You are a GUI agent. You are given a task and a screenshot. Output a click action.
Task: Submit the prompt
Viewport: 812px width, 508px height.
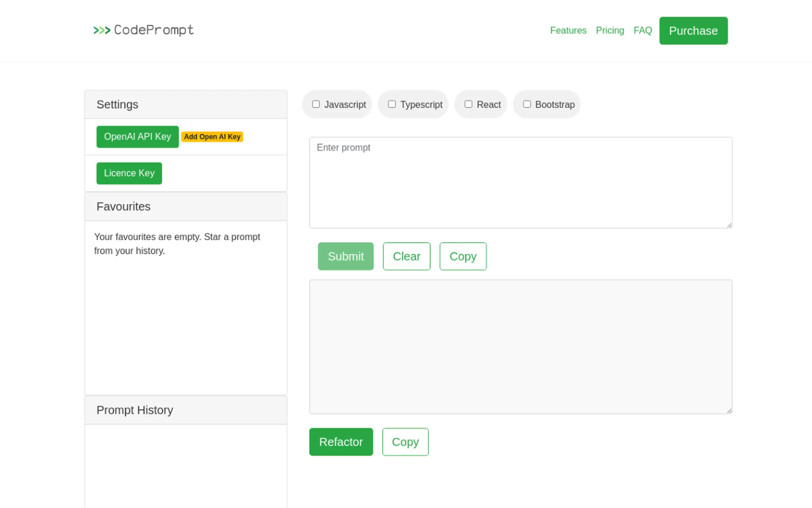pos(345,256)
